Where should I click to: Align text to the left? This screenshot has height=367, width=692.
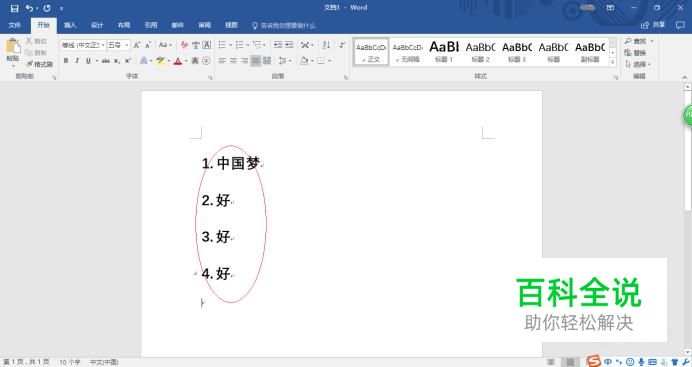pyautogui.click(x=222, y=61)
